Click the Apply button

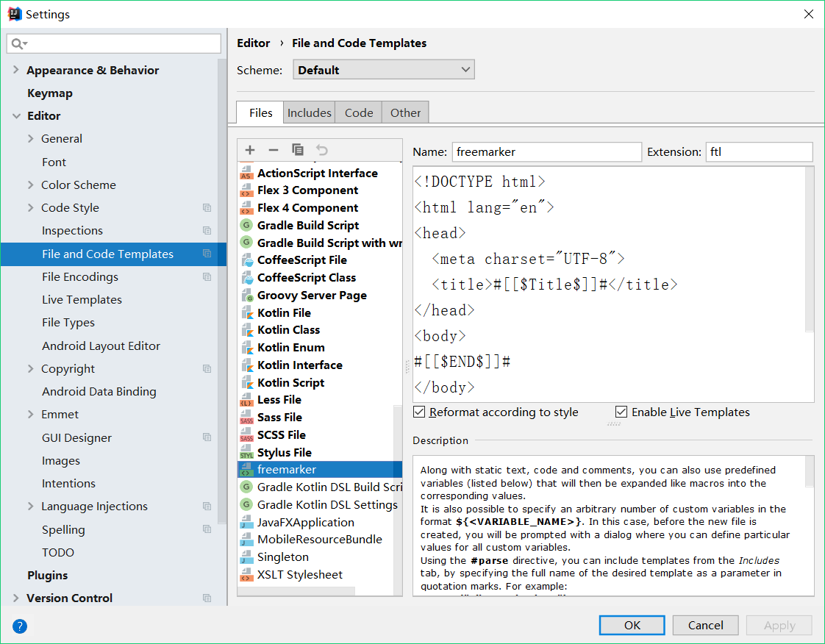coord(779,625)
